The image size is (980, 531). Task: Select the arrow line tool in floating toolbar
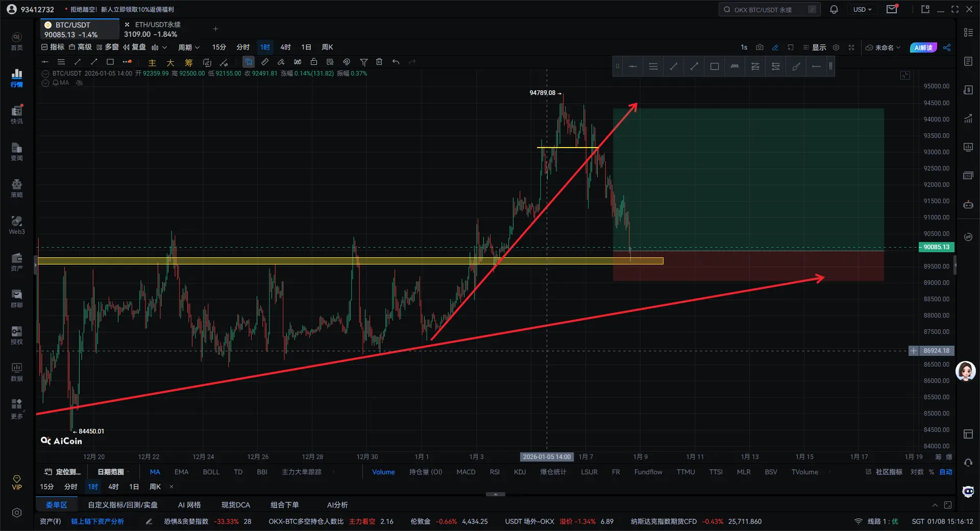(x=694, y=66)
